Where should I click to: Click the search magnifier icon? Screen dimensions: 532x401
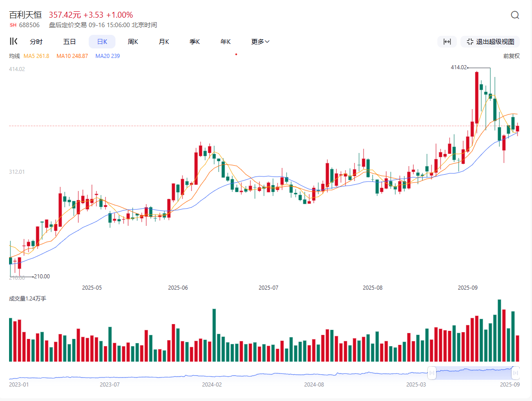[515, 15]
